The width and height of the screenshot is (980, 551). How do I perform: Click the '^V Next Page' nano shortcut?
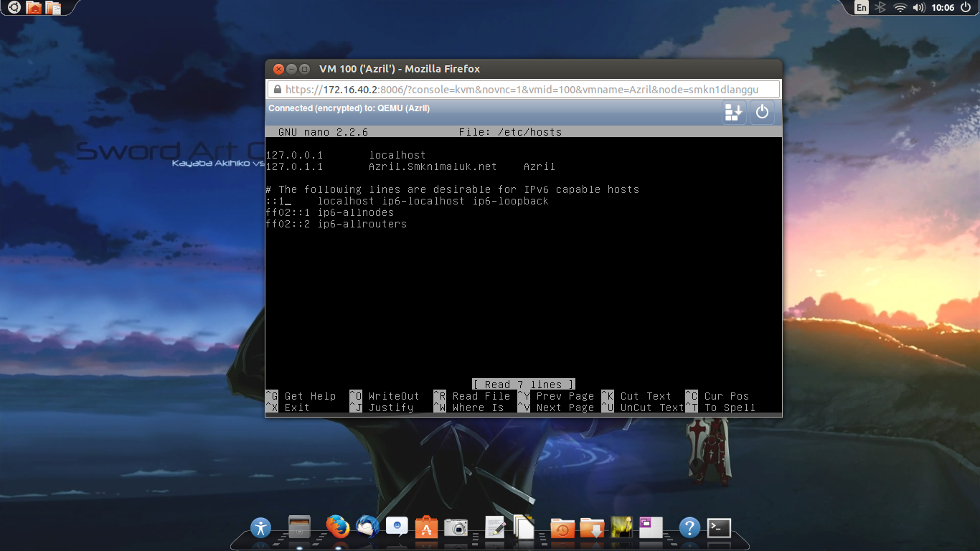click(555, 408)
